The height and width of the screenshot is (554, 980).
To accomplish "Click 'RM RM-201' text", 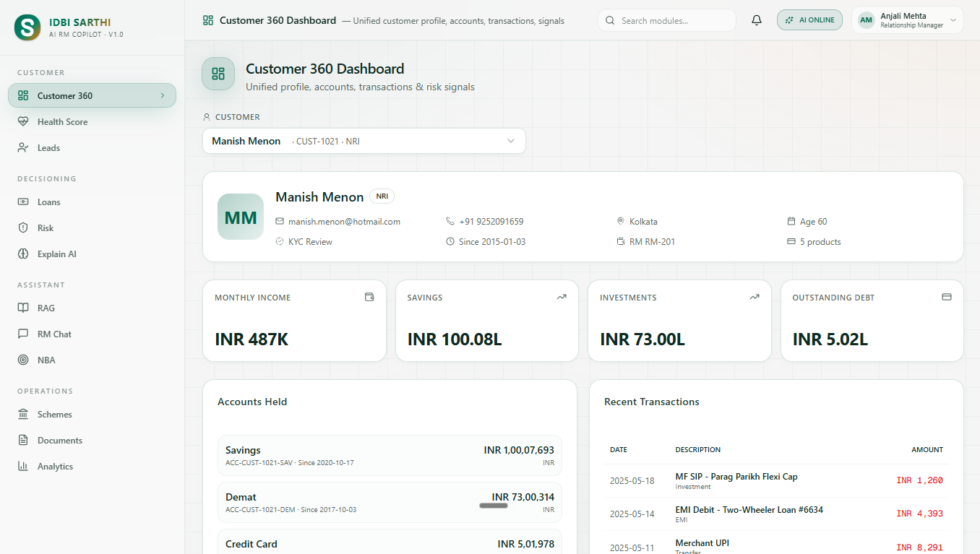I will click(x=652, y=242).
